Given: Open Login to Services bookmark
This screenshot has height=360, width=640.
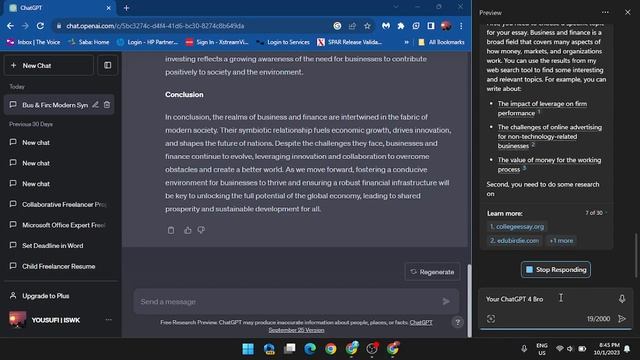Looking at the screenshot, I should tap(283, 42).
